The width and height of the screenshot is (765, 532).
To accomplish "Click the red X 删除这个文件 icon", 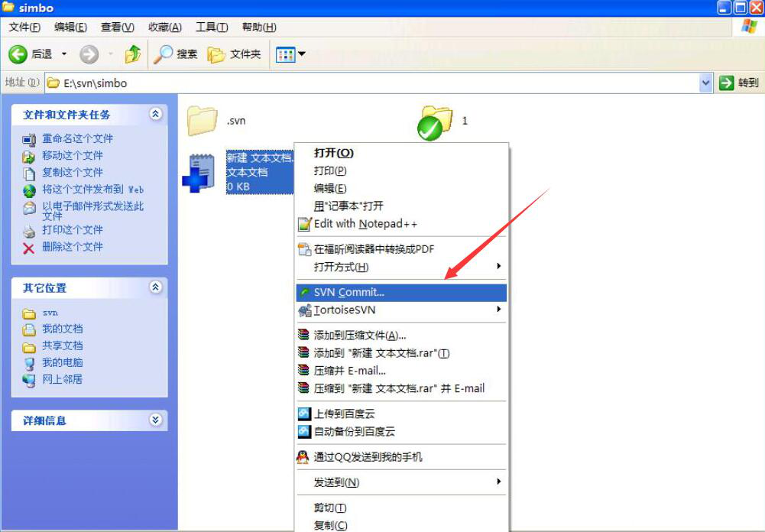I will 29,248.
